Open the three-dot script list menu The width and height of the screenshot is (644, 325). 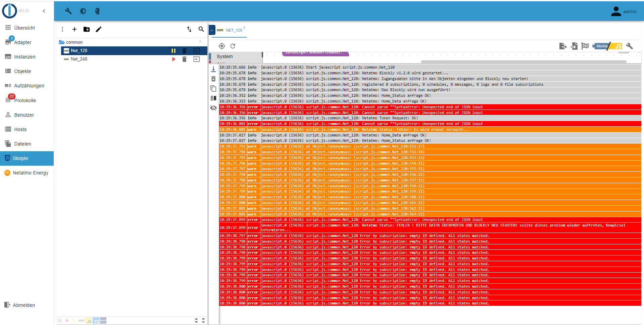[62, 30]
